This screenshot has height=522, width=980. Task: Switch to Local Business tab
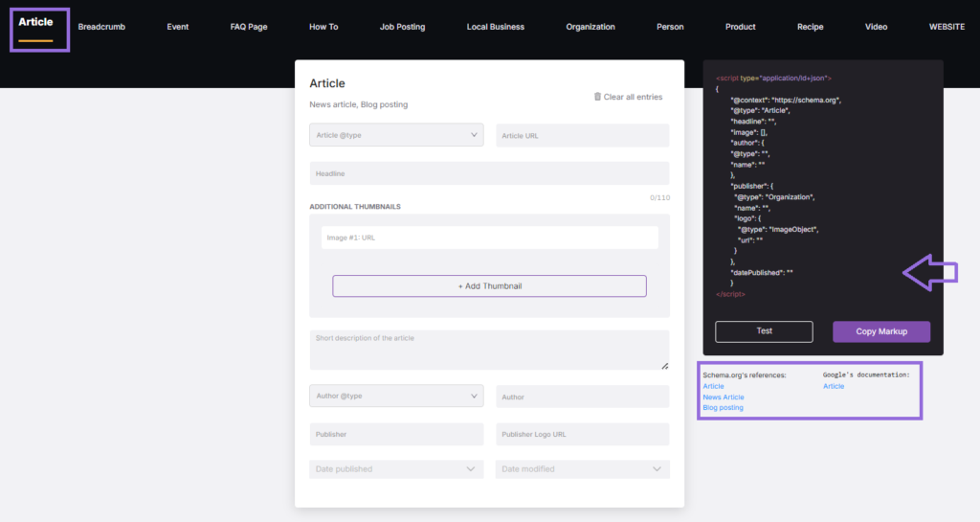coord(495,27)
